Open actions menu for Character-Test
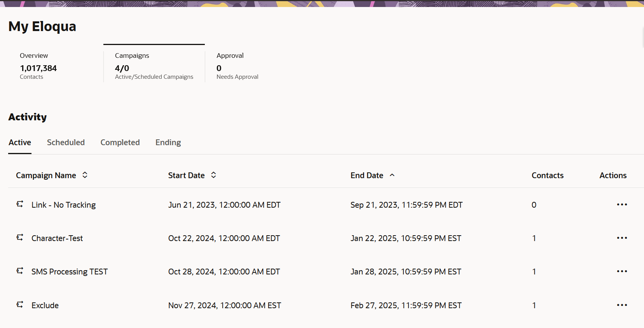The width and height of the screenshot is (644, 328). point(622,238)
